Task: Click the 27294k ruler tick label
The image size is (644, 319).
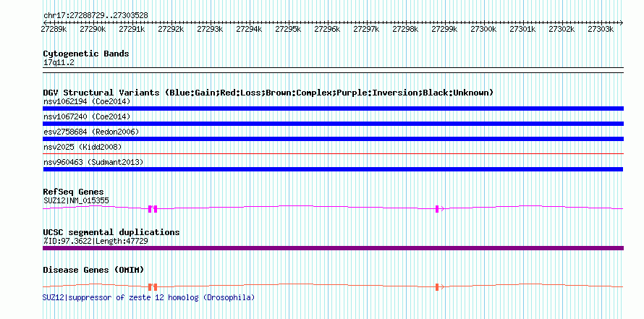Action: (x=250, y=29)
